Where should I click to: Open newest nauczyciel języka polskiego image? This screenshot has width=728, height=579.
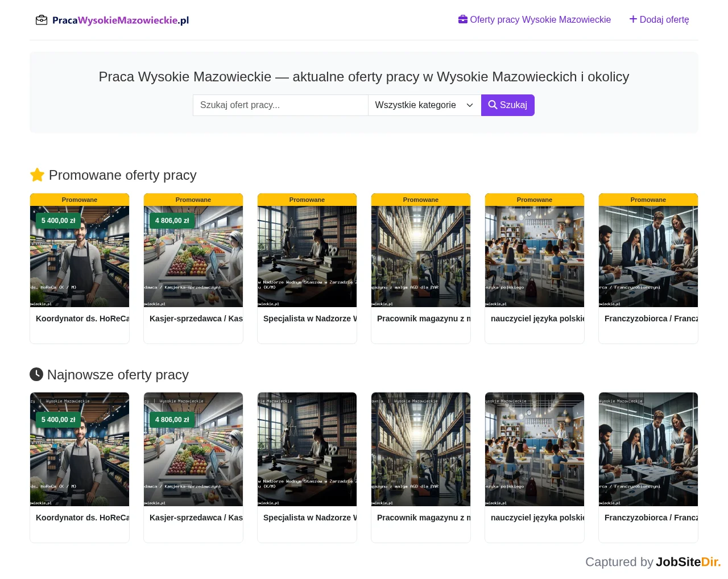(x=535, y=449)
